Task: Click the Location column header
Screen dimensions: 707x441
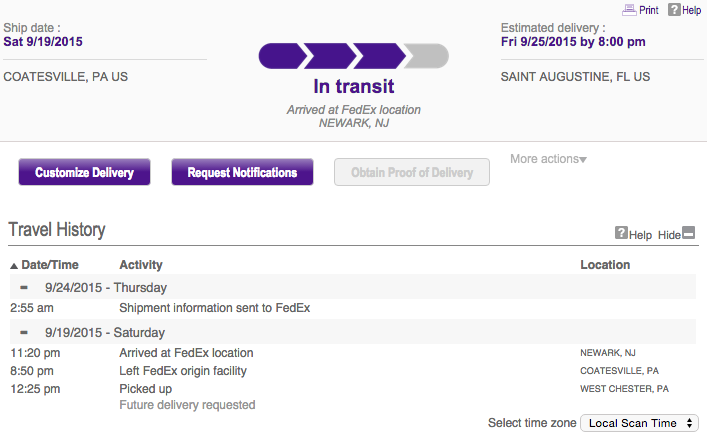Action: (605, 265)
